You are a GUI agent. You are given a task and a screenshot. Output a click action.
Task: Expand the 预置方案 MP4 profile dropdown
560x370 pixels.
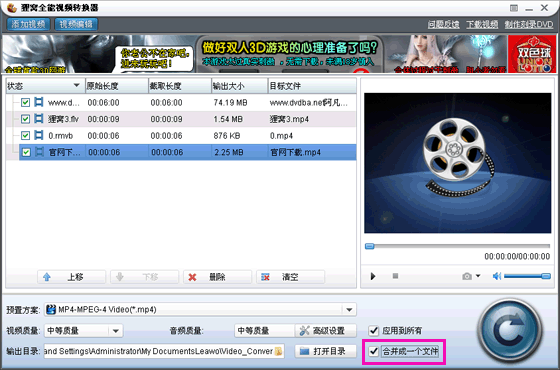point(349,310)
